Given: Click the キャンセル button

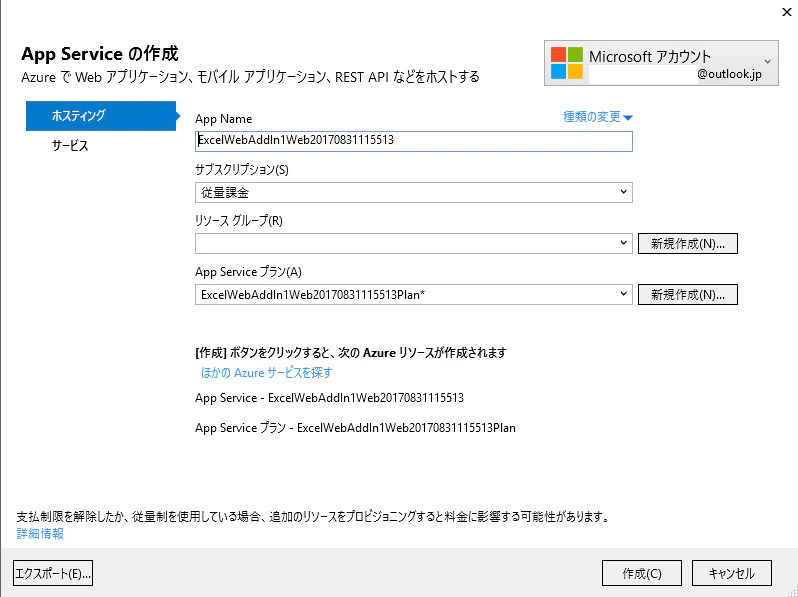Looking at the screenshot, I should [732, 574].
